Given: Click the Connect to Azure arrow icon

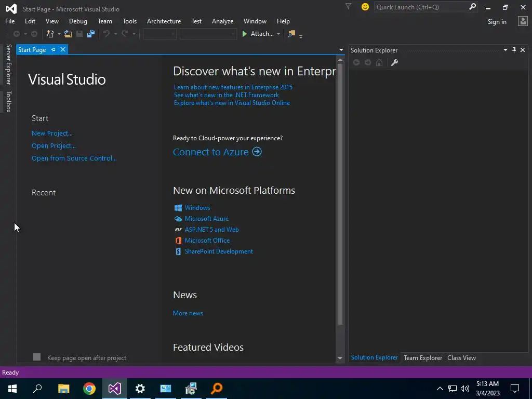Looking at the screenshot, I should tap(257, 152).
